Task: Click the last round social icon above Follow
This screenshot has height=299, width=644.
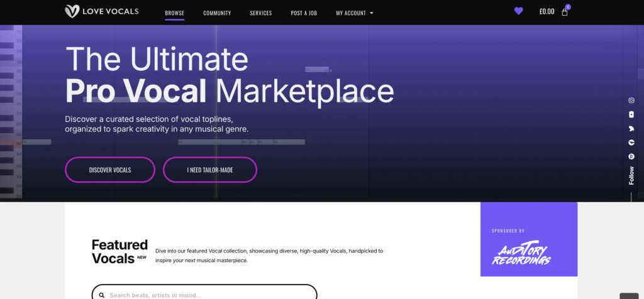Action: tap(631, 156)
